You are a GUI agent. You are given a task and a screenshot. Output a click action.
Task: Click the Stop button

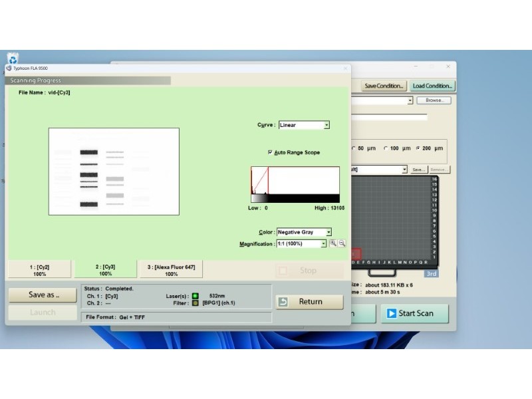tap(309, 271)
